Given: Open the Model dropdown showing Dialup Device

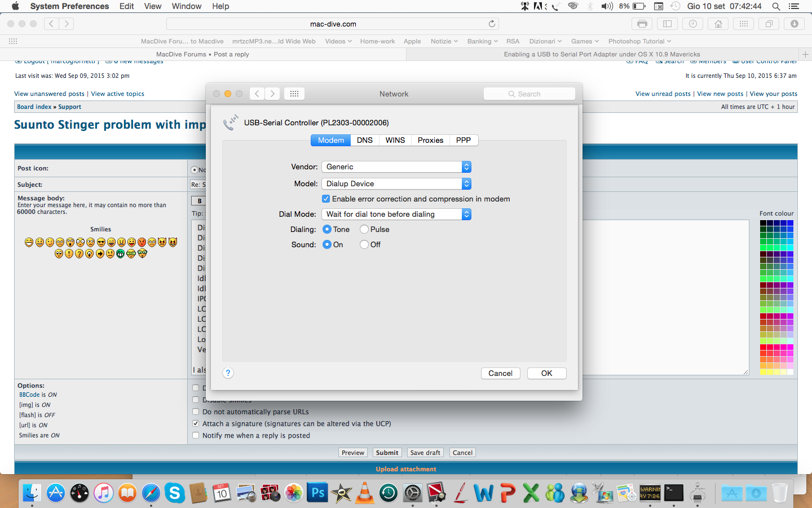Looking at the screenshot, I should point(396,184).
